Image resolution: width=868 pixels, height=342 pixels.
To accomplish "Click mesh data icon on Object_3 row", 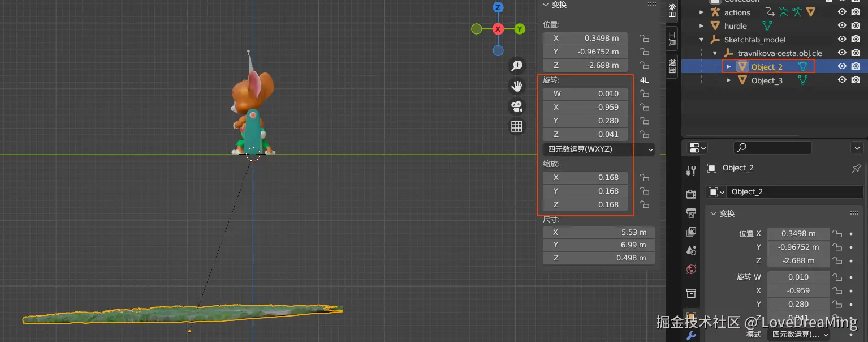I will click(802, 80).
